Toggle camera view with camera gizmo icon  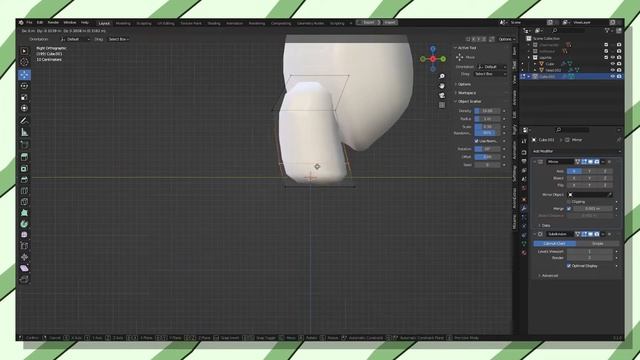point(442,96)
